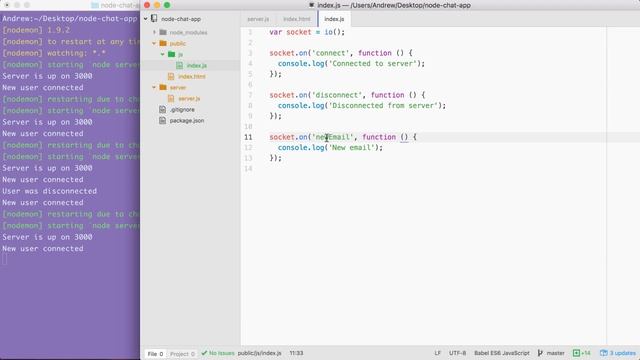Click 'var socket = io();' code line
Screen dimensions: 640x360
tap(307, 32)
